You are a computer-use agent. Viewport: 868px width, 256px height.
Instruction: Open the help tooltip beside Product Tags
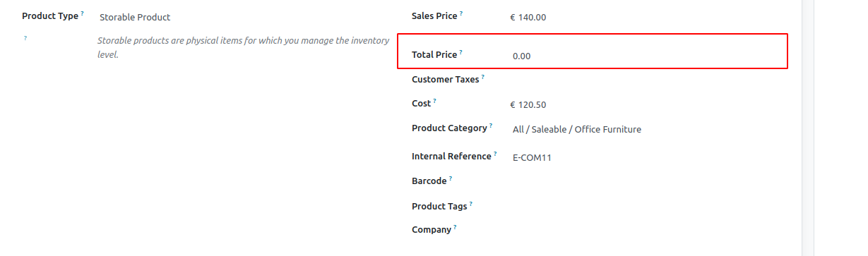tap(471, 204)
